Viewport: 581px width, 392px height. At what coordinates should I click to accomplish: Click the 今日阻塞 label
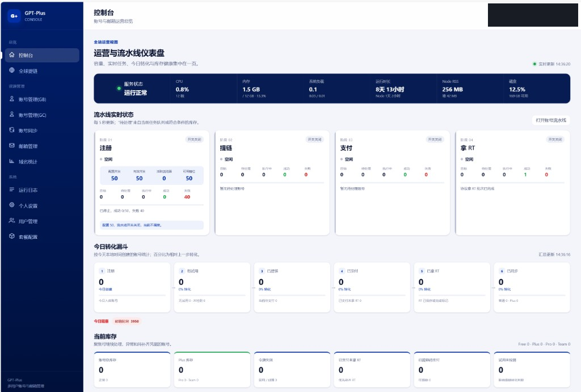101,321
